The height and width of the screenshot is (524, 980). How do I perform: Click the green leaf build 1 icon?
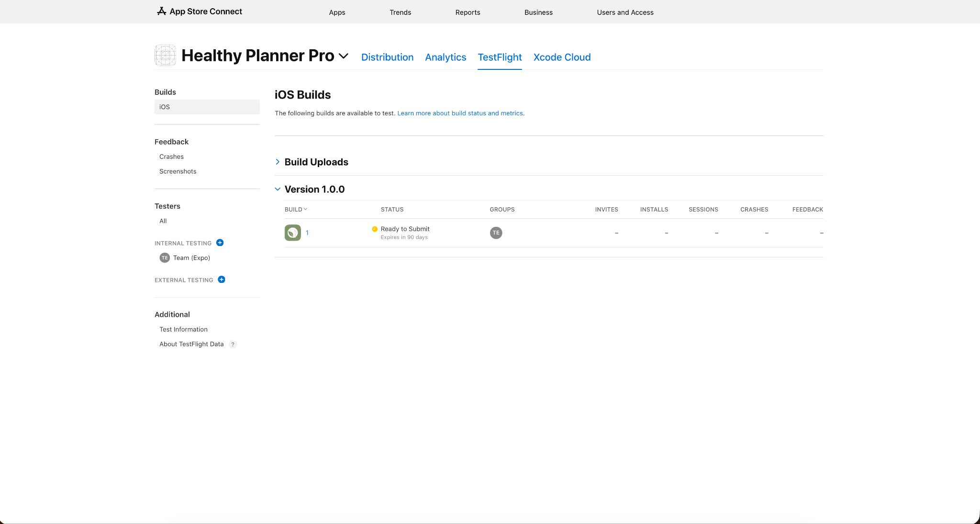click(293, 233)
